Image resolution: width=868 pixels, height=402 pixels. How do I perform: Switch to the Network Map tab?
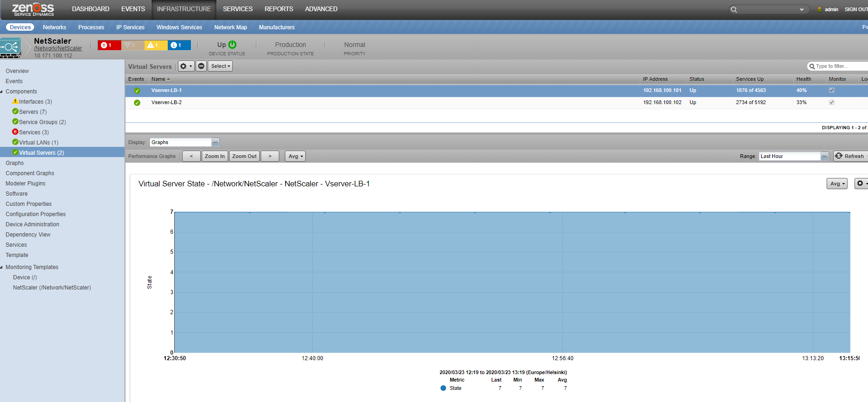pyautogui.click(x=230, y=27)
